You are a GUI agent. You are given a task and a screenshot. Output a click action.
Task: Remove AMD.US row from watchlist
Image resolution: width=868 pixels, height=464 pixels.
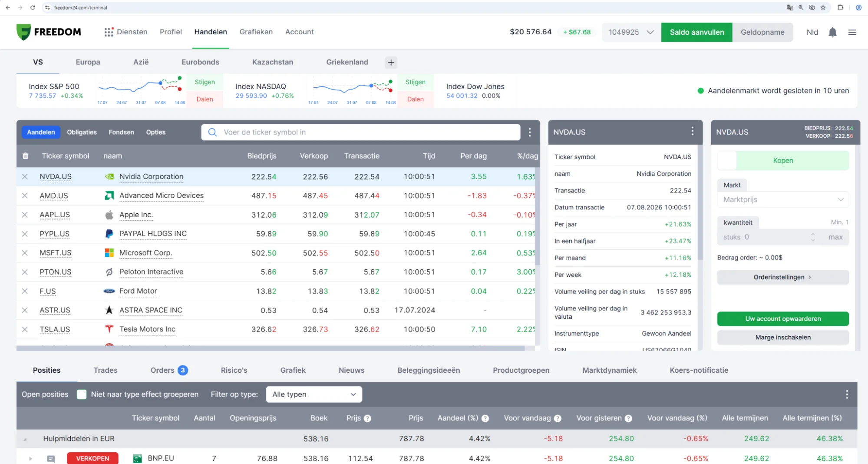click(25, 196)
